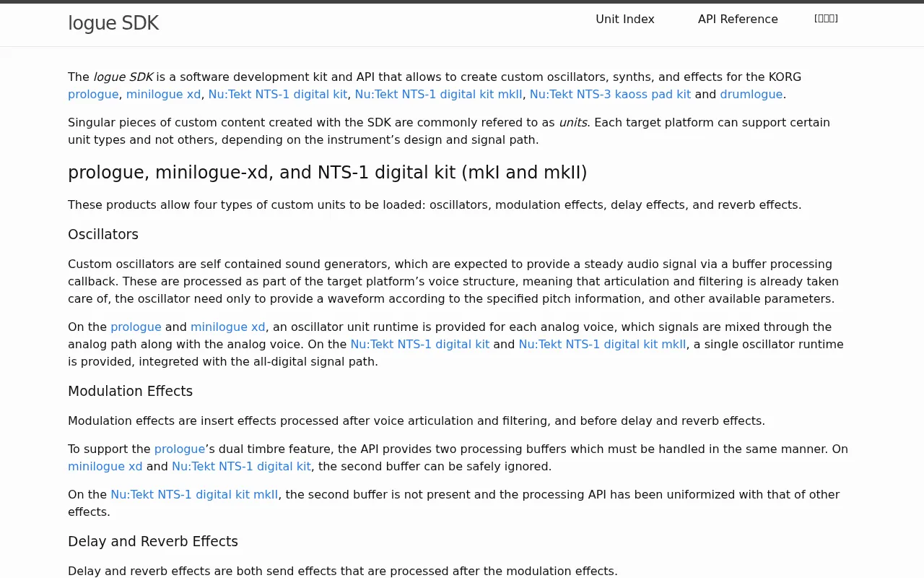Image resolution: width=924 pixels, height=578 pixels.
Task: Switch language using bracketed header link
Action: [x=826, y=18]
